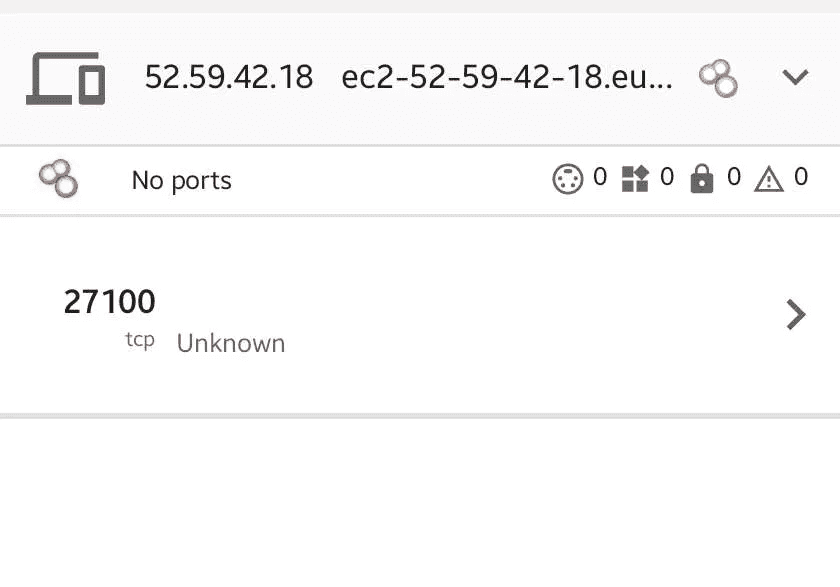Click the padlock vulnerabilities icon
This screenshot has height=587, width=840.
[x=703, y=178]
